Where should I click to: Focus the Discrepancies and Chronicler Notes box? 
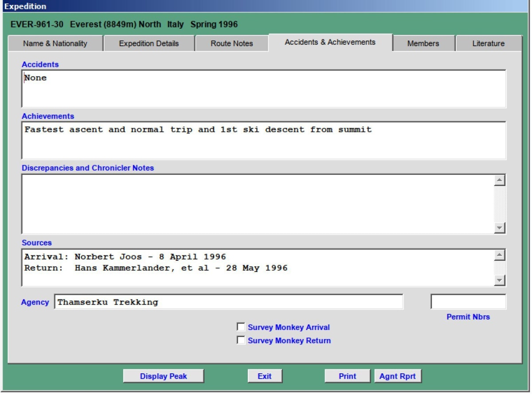click(x=257, y=204)
